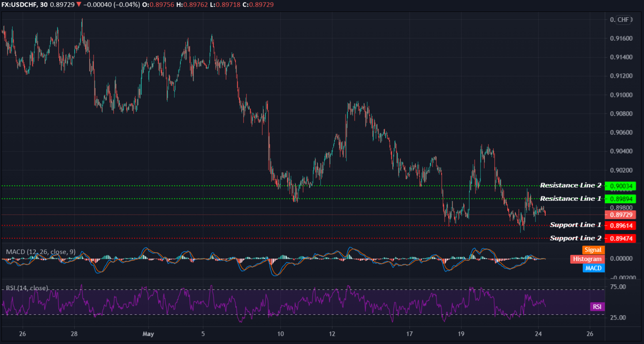Click the header low value L:0.89718
The width and height of the screenshot is (644, 344).
click(x=225, y=5)
